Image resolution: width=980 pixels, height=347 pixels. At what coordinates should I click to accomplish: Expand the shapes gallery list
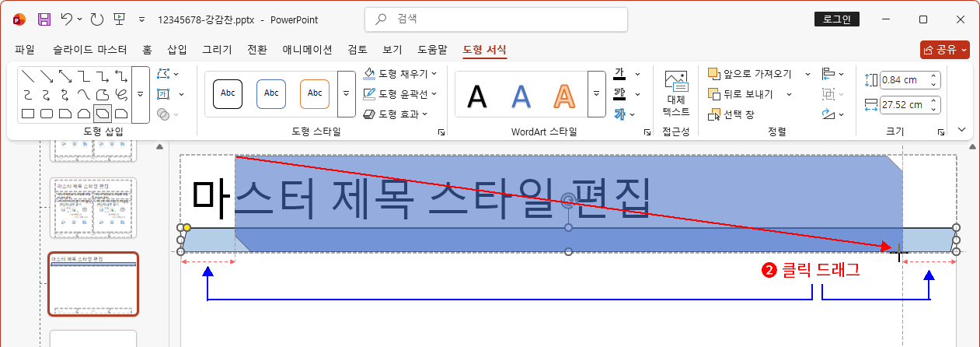click(x=141, y=94)
